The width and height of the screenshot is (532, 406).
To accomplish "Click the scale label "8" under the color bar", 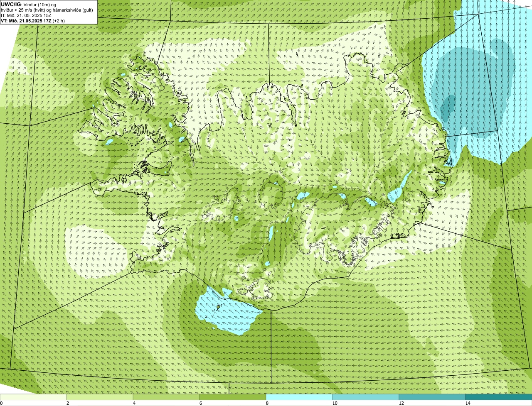I will 266,403.
